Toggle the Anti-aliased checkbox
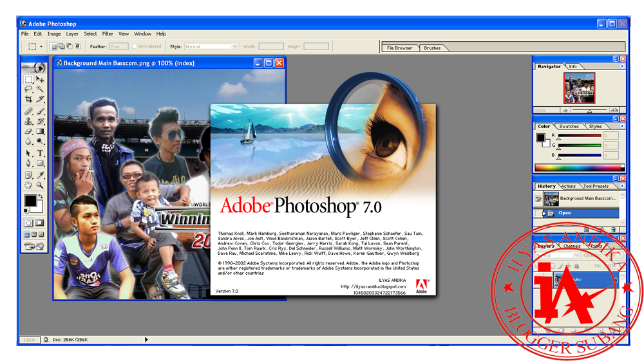The image size is (644, 361). [135, 46]
